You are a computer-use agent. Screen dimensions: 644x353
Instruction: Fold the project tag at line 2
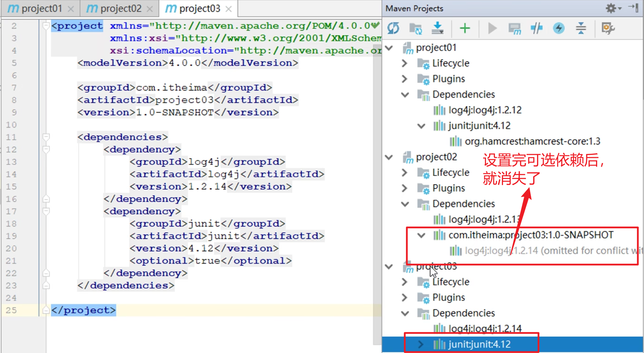(x=46, y=26)
